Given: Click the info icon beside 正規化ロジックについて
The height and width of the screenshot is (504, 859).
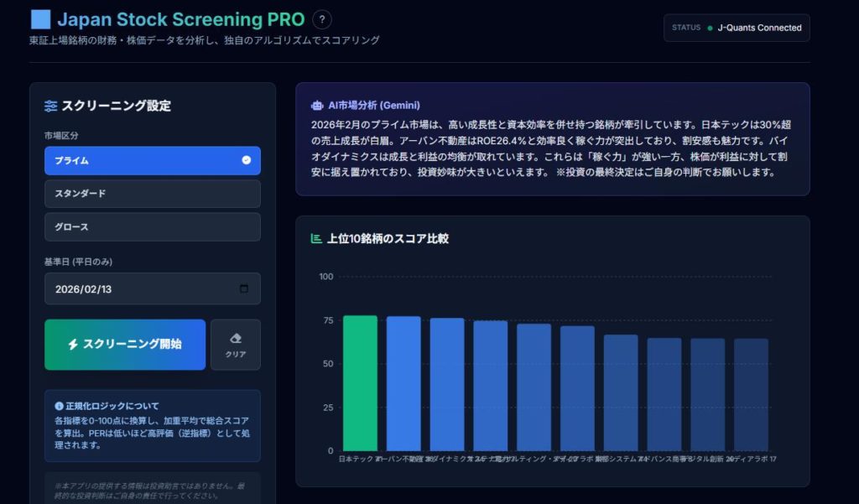Looking at the screenshot, I should tap(59, 406).
